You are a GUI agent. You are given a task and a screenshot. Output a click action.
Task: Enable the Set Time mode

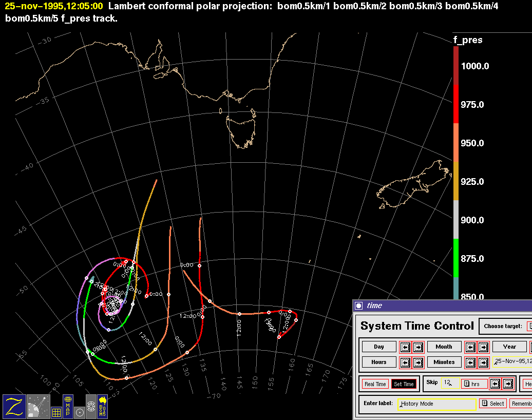click(404, 384)
